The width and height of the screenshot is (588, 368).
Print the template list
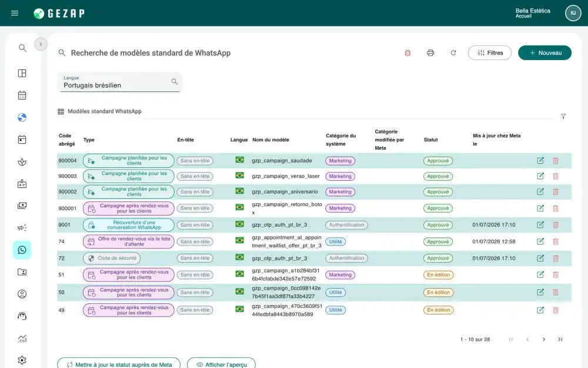430,53
